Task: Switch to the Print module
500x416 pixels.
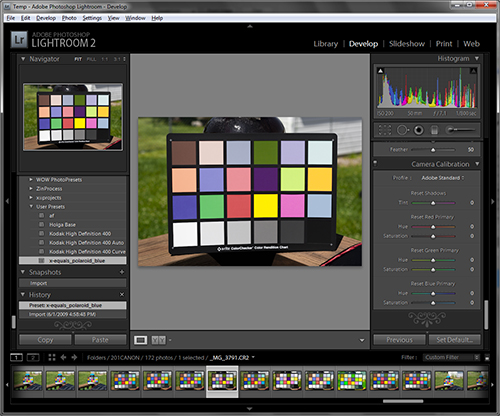Action: click(x=444, y=44)
